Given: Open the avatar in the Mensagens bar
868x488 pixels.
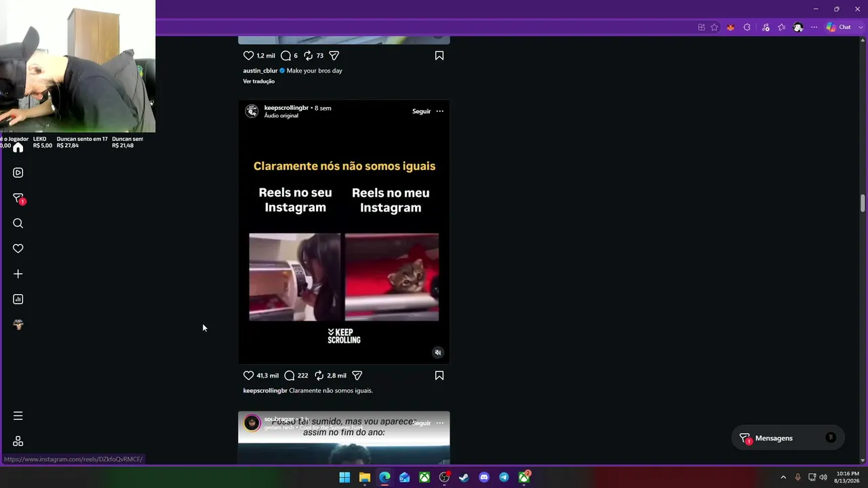Looking at the screenshot, I should 831,438.
